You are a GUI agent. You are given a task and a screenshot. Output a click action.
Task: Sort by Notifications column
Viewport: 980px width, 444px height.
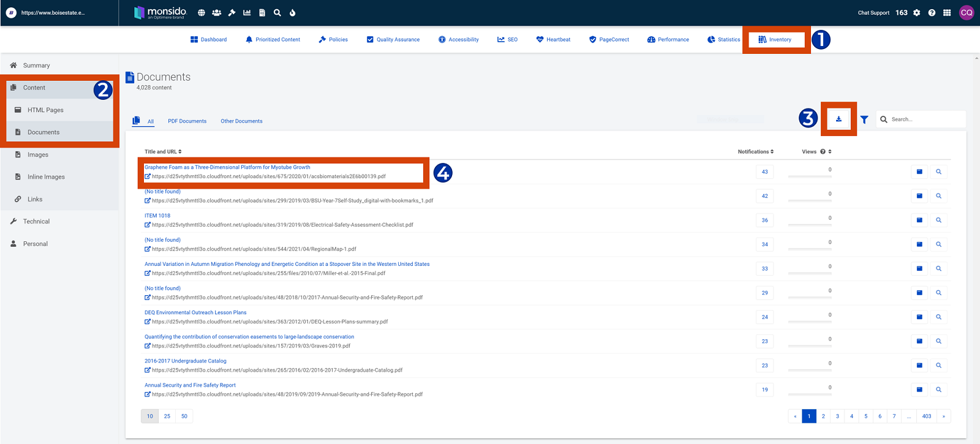756,152
